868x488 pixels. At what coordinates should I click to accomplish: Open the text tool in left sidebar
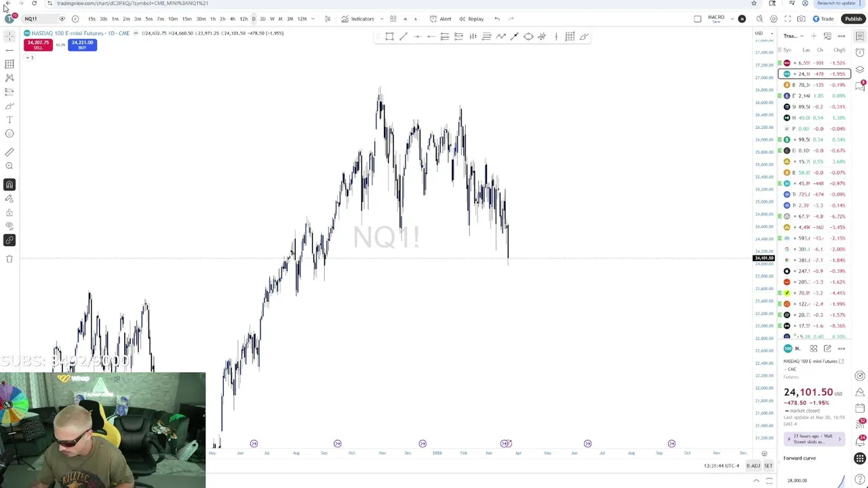9,119
